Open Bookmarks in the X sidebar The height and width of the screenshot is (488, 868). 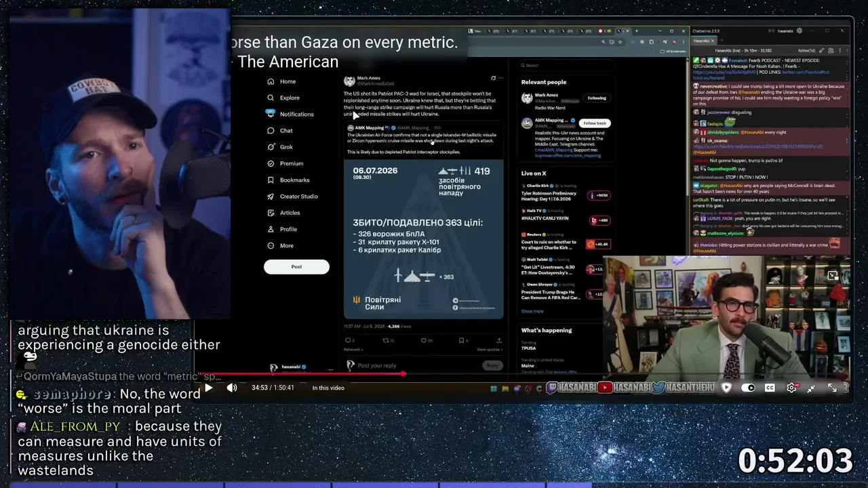288,180
